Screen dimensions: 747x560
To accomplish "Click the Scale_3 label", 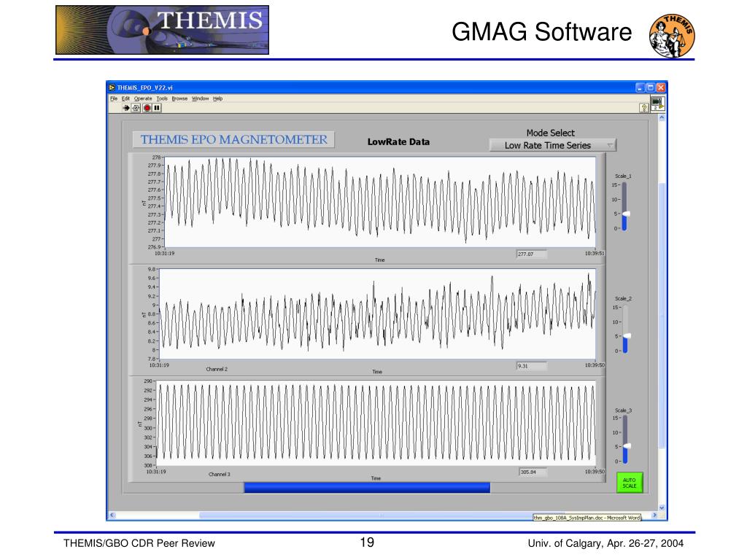I will (623, 411).
